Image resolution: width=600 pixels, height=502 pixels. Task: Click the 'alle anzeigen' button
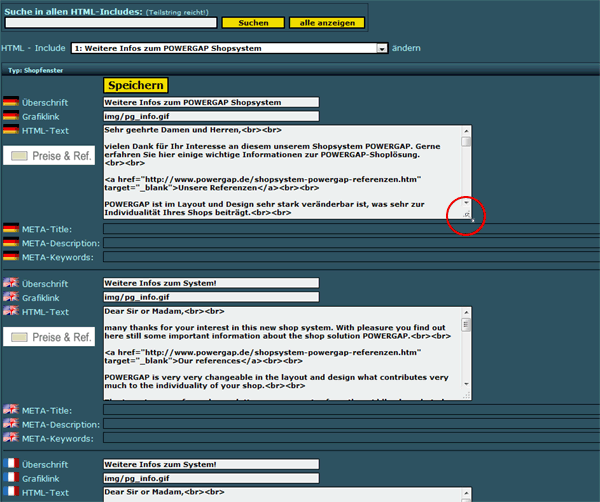click(x=327, y=23)
